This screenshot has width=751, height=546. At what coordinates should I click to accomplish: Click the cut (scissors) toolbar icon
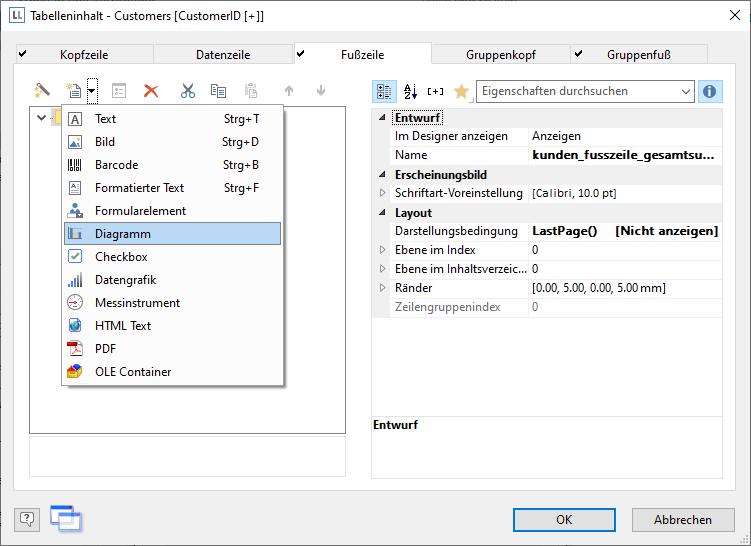click(187, 91)
